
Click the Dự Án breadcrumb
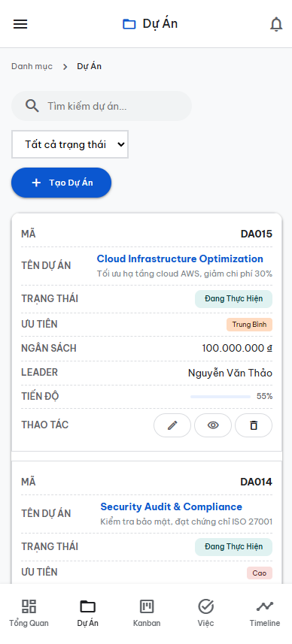(90, 67)
